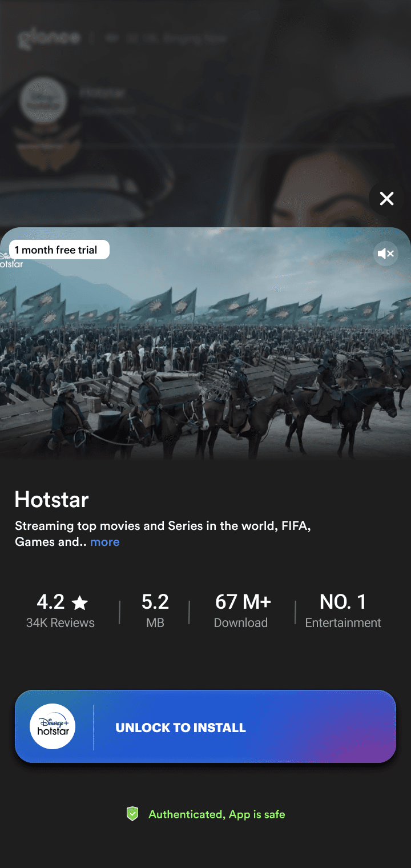
Task: Tap 'Authenticated, App is safe' text
Action: pos(217,814)
